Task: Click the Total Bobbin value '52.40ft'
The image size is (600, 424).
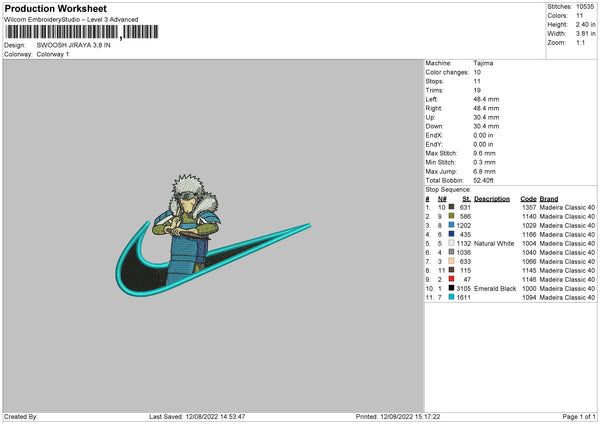Action: pyautogui.click(x=483, y=180)
